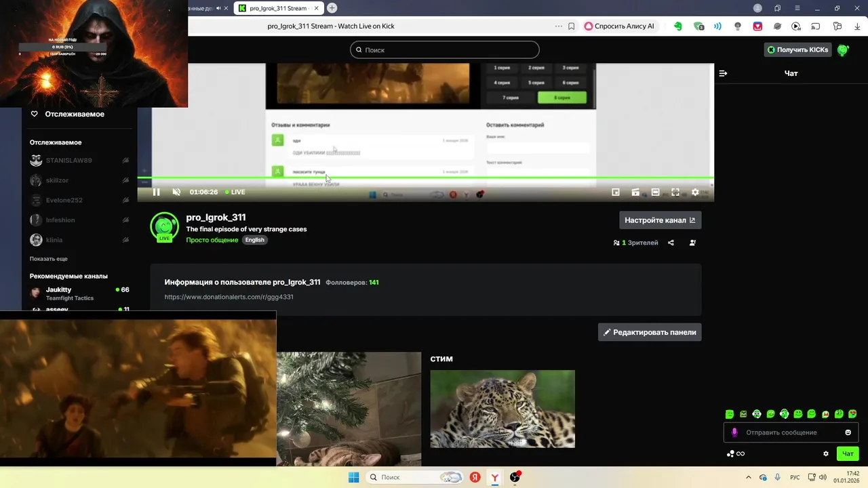This screenshot has width=868, height=488.
Task: Click the leopard panel image
Action: point(502,409)
